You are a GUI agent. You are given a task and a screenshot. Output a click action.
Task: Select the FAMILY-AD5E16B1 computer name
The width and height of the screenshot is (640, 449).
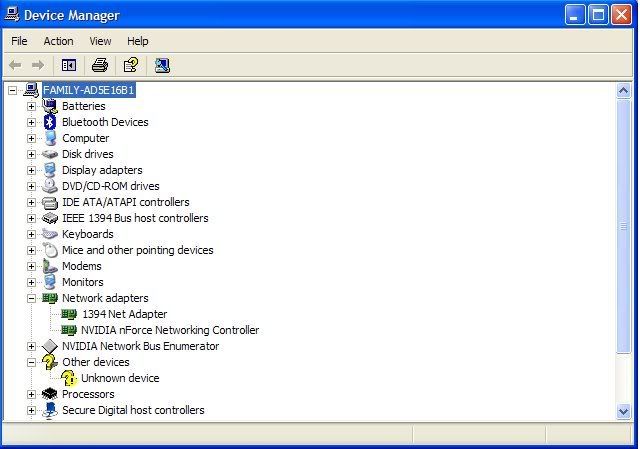(89, 90)
